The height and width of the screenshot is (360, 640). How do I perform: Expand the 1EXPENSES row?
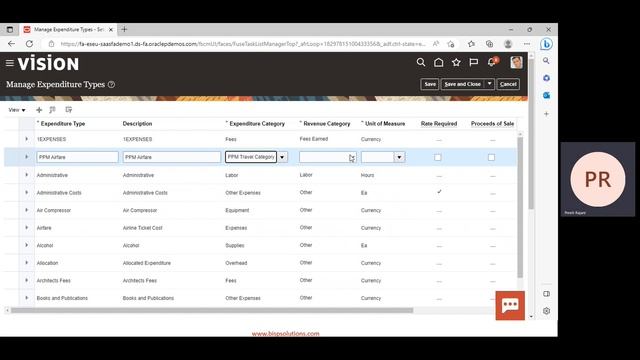(x=27, y=139)
